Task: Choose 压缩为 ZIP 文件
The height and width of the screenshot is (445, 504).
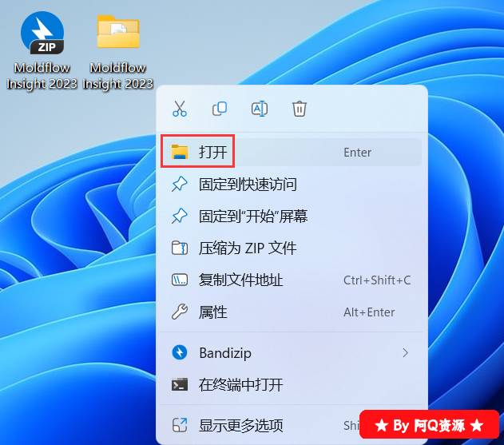Action: pyautogui.click(x=292, y=248)
